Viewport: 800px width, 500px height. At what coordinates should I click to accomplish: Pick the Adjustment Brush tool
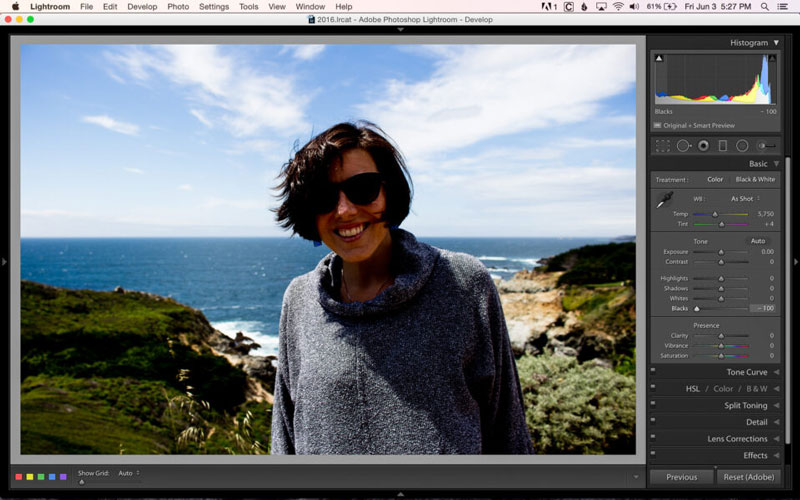tap(766, 146)
